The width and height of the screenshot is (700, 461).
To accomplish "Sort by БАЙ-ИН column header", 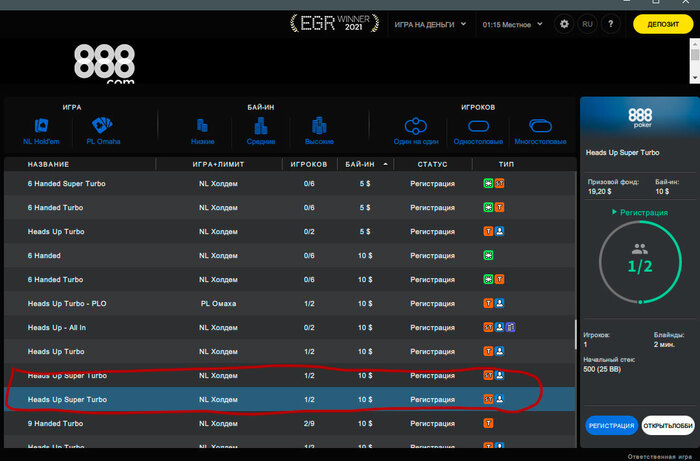I will (360, 164).
